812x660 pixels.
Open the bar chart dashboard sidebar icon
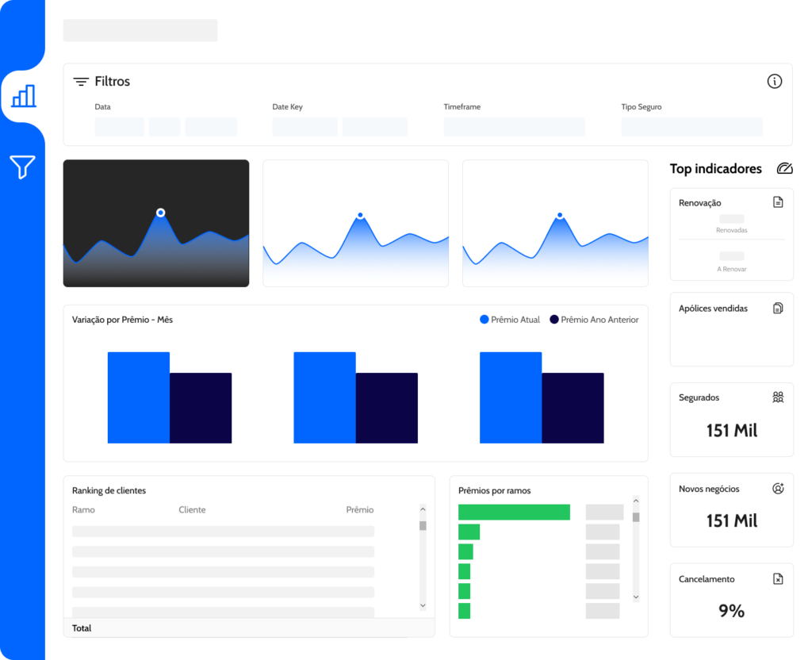click(x=24, y=96)
